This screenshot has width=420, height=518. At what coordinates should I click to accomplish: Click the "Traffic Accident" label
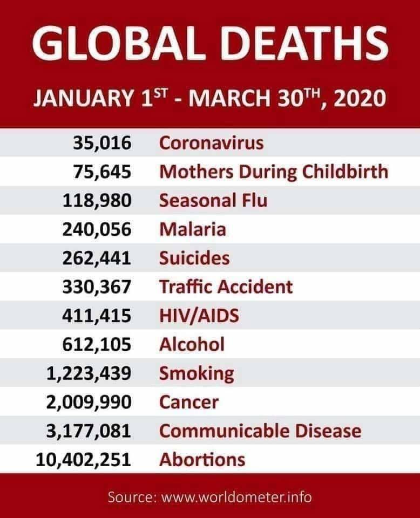(226, 287)
